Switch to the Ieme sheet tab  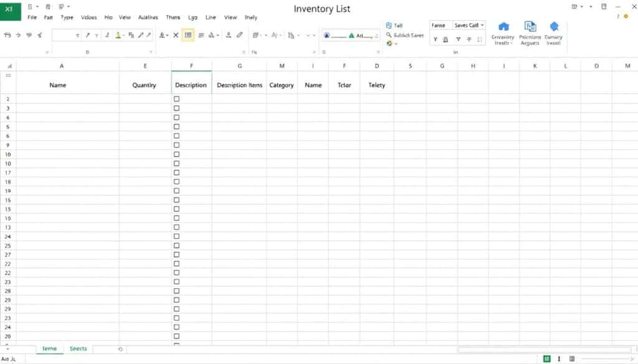coord(50,348)
